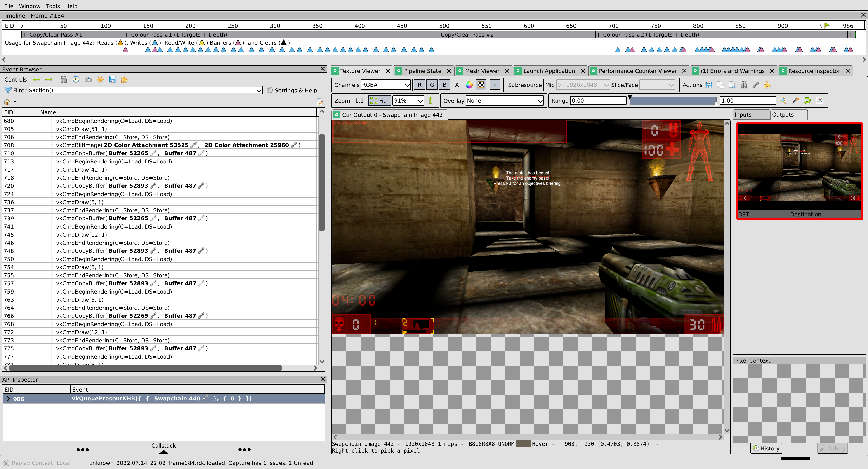The image size is (868, 469).
Task: Open the Channels RGBA dropdown
Action: pos(385,85)
